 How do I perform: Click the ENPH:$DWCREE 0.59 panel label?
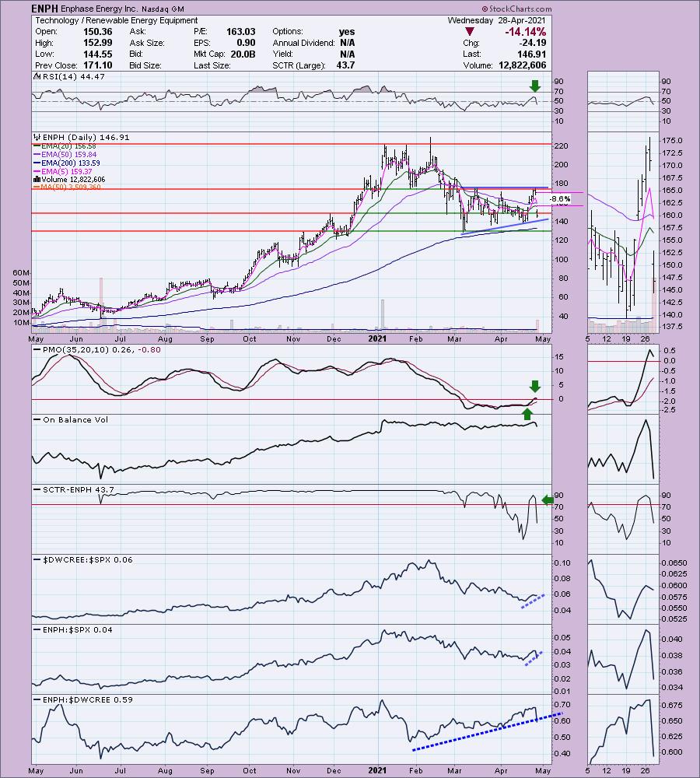(x=88, y=700)
